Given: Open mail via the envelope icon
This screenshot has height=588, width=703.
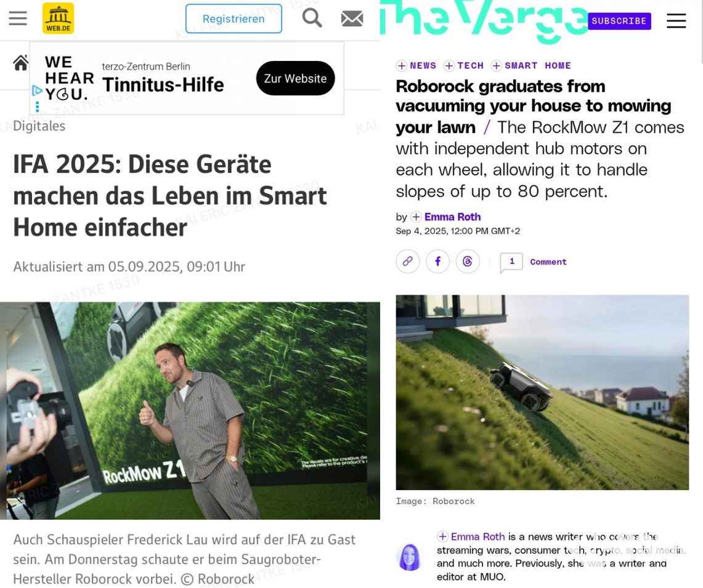Looking at the screenshot, I should (352, 19).
